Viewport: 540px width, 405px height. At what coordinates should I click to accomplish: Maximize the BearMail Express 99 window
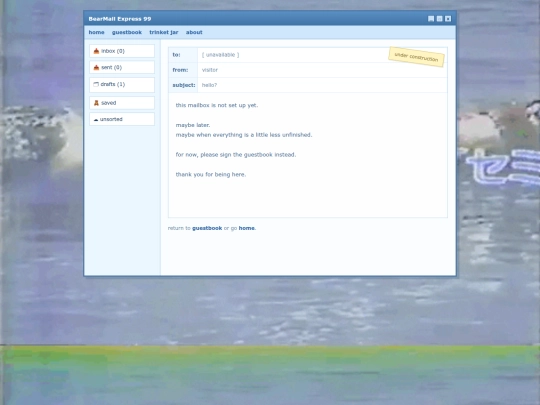(439, 19)
